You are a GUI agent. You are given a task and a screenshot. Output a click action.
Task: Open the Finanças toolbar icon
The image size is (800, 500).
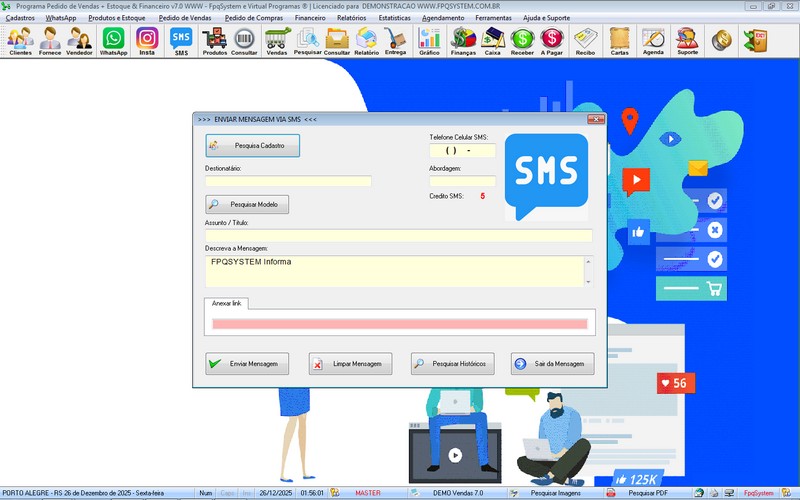click(463, 41)
